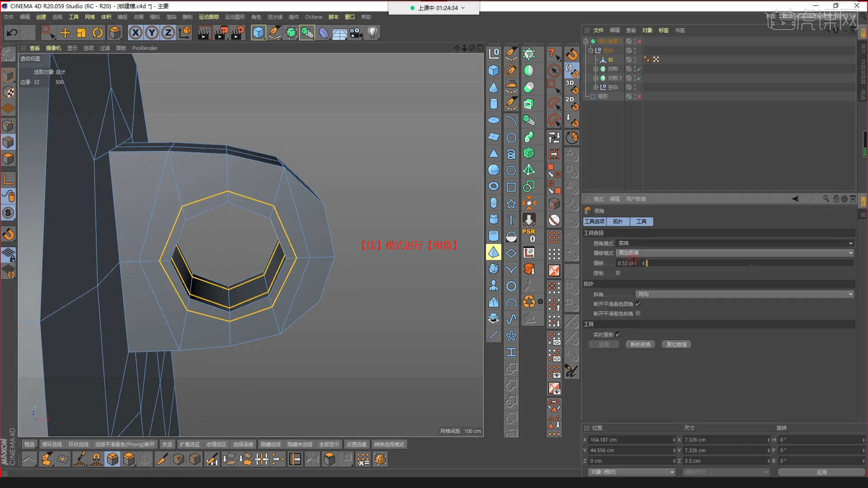Viewport: 868px width, 488px height.
Task: Click the Render View clapperboard icon
Action: coord(204,33)
